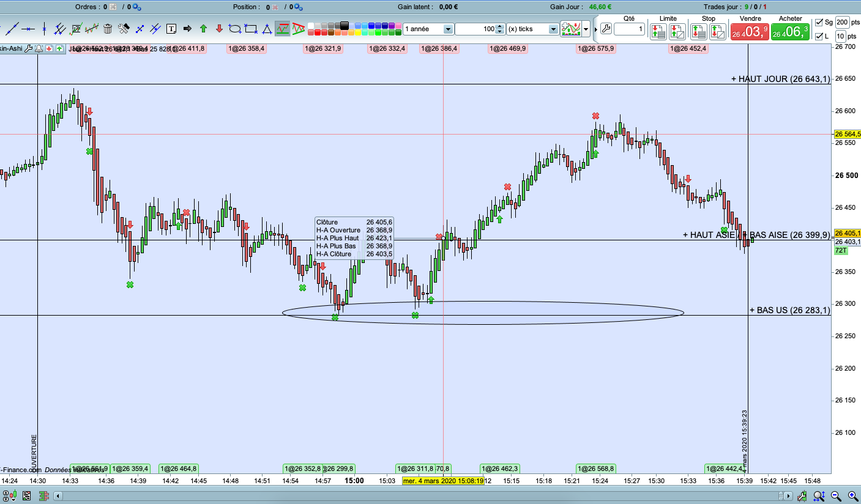Click the '+ BAS US (26 283,1)' line label
The height and width of the screenshot is (504, 861).
790,310
